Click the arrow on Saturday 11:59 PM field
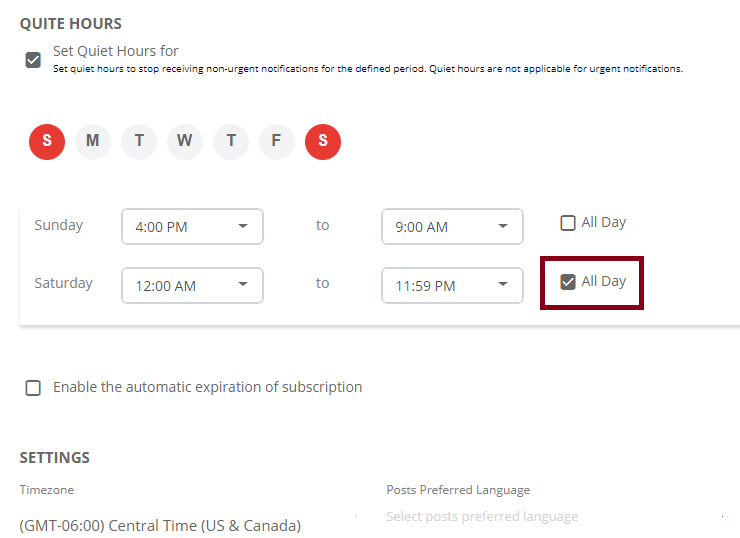 (503, 284)
